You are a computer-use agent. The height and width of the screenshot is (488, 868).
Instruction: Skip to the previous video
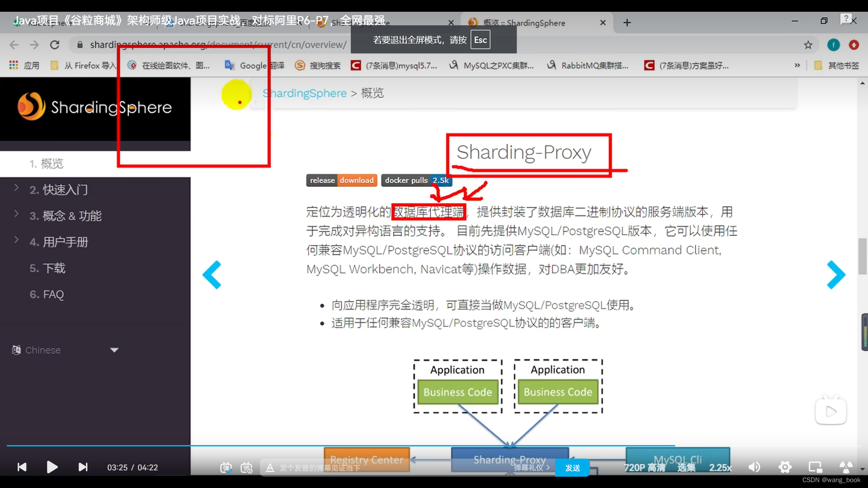(x=22, y=467)
